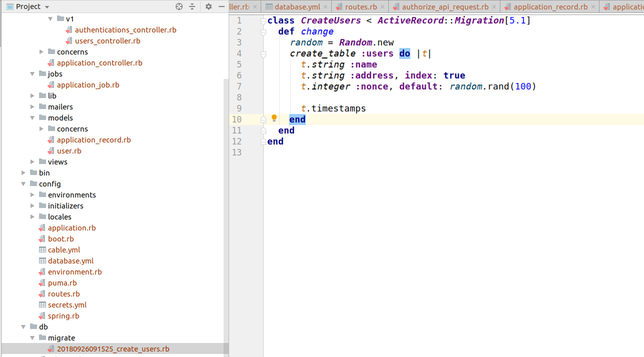This screenshot has height=357, width=644.
Task: Close the routes.rb tab
Action: pos(383,7)
